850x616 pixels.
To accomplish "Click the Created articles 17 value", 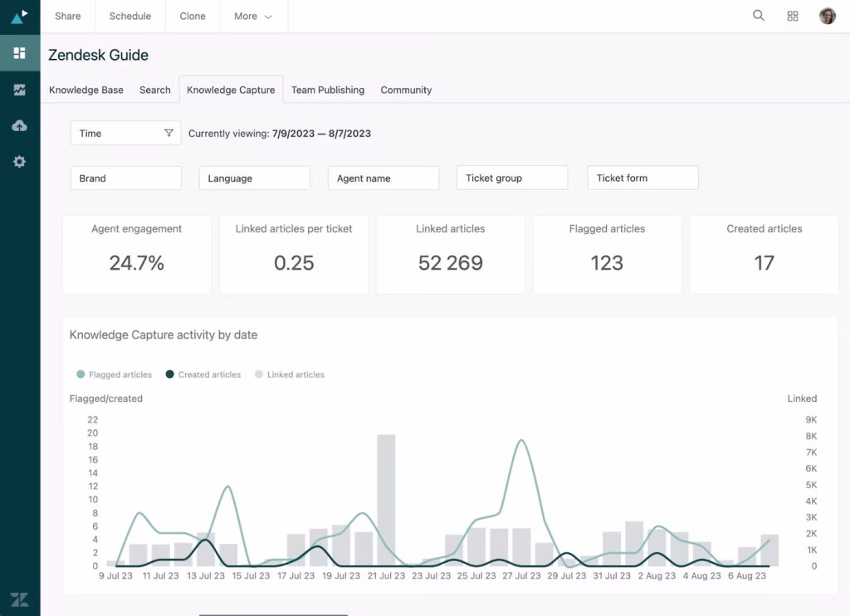I will click(764, 263).
